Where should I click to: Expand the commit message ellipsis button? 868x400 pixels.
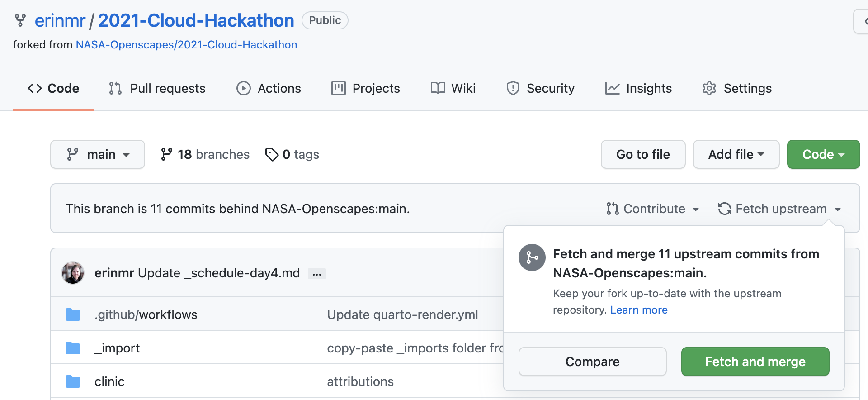316,274
